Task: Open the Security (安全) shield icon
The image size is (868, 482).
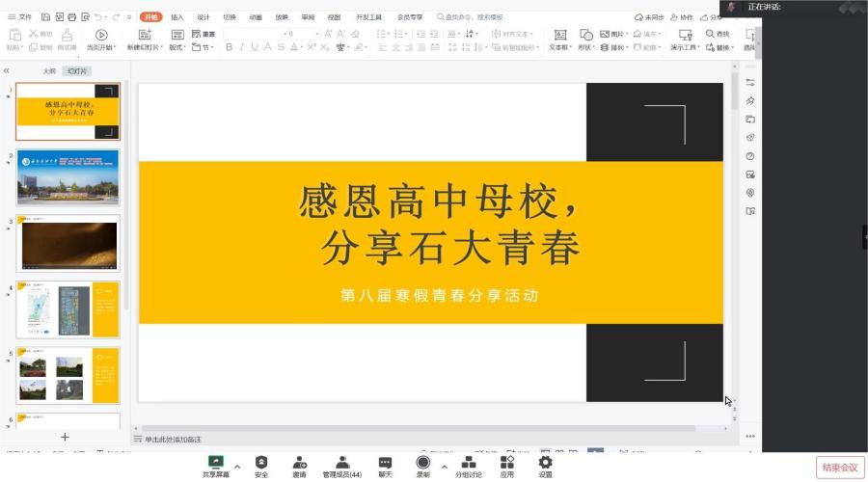Action: [261, 464]
